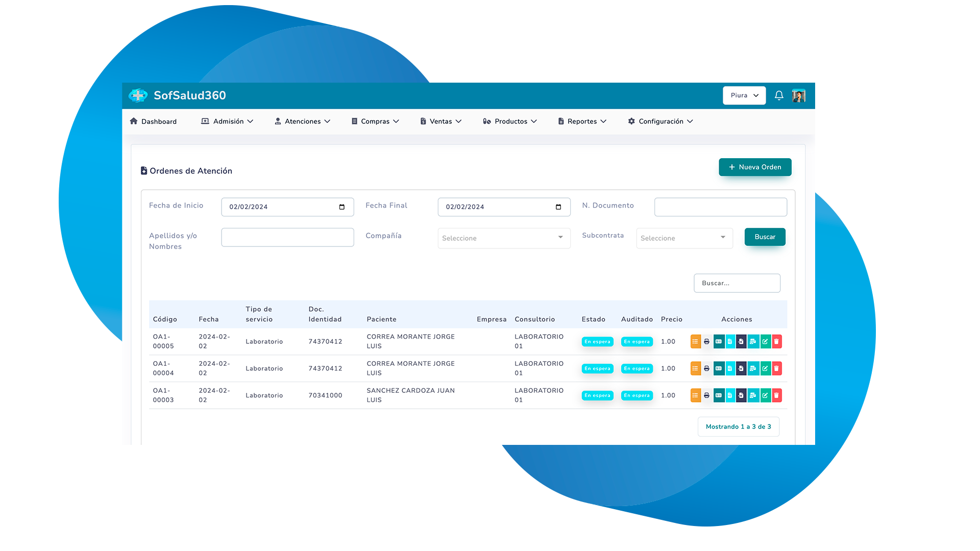Click the Mostrando 1 a 3 de 3 indicator
This screenshot has height=551, width=980.
tap(738, 427)
